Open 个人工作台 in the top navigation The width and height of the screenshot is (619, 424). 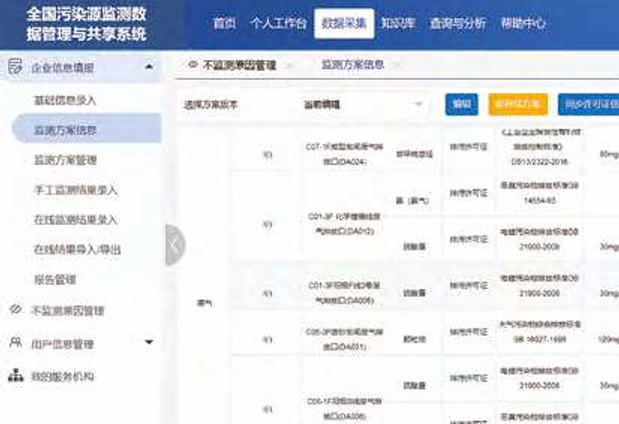point(278,24)
